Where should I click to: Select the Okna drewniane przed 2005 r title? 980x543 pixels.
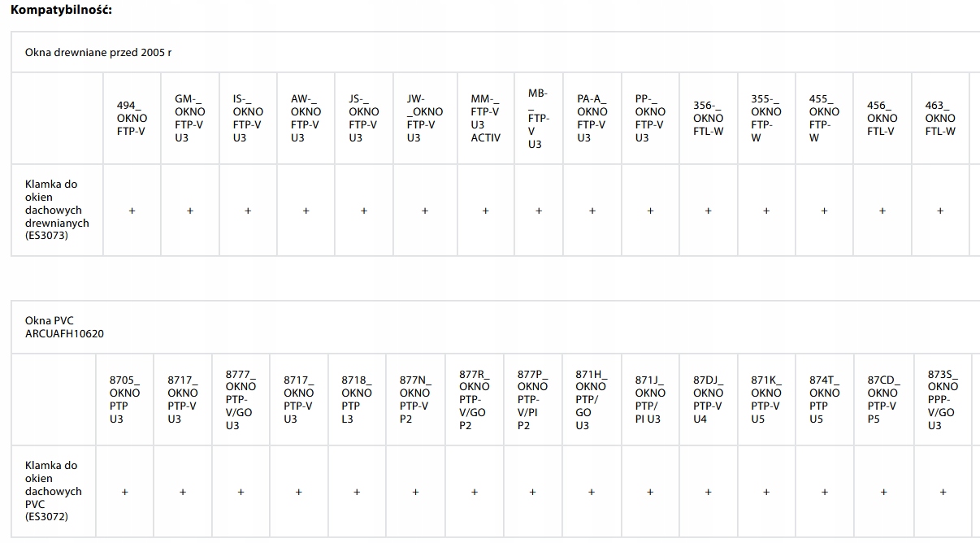coord(98,52)
